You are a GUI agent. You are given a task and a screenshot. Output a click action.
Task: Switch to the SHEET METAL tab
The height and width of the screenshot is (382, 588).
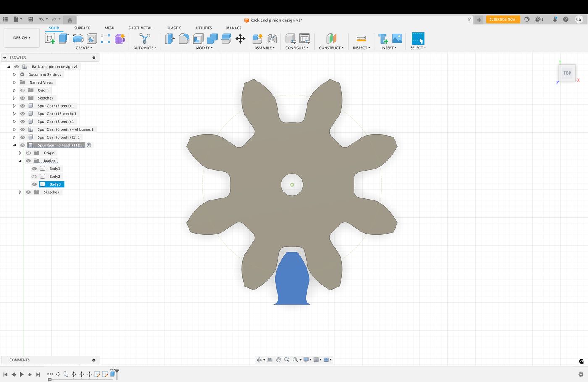tap(140, 28)
